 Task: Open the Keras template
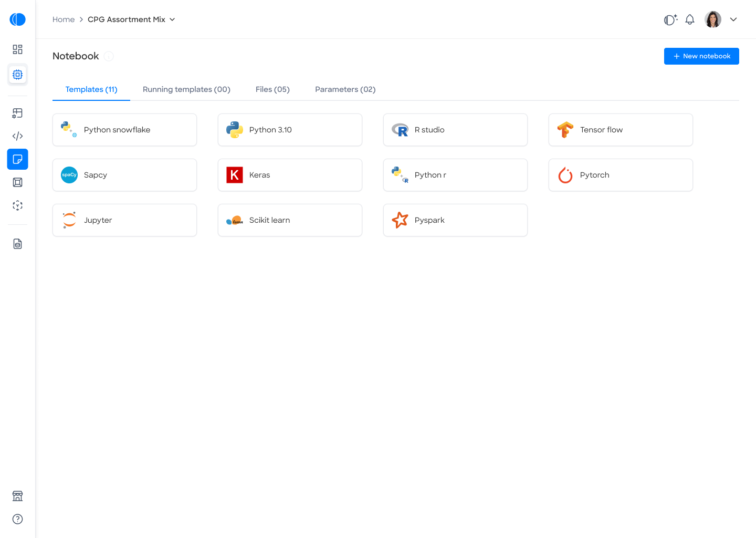290,175
